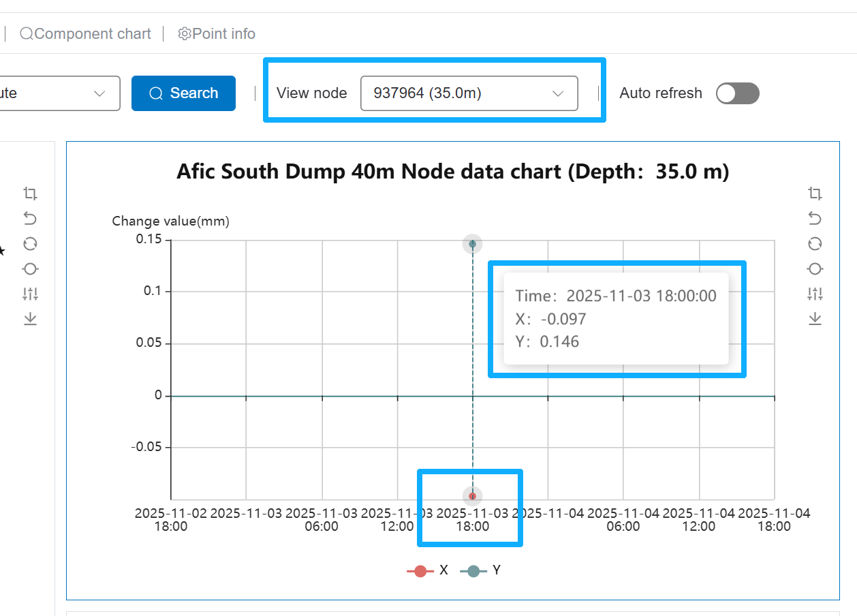Toggle X series in chart legend
Viewport: 857px width, 616px height.
coord(428,570)
